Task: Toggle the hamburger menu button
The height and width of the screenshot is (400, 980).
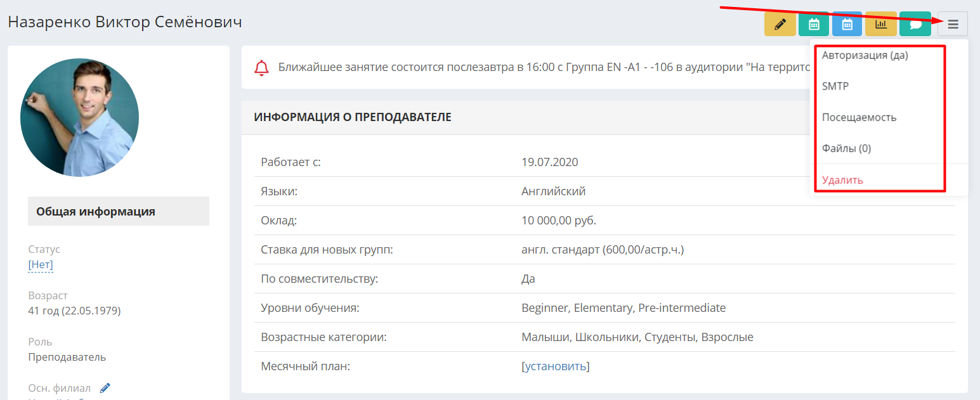Action: 953,24
